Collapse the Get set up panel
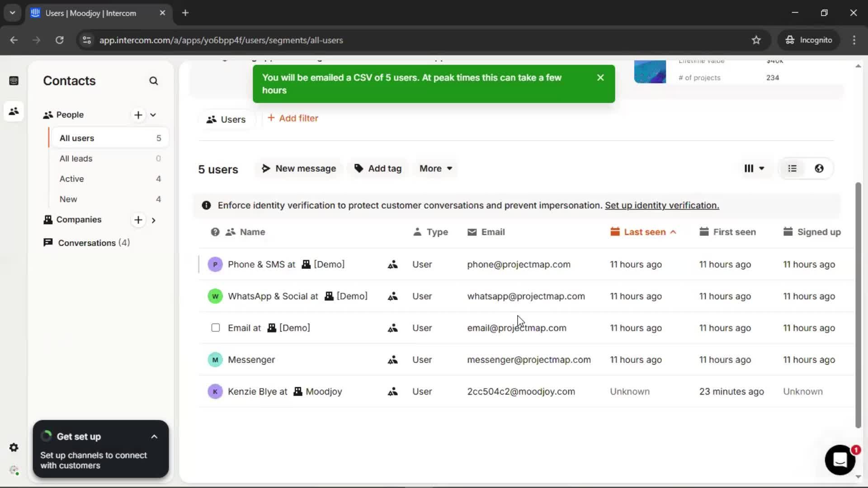Image resolution: width=868 pixels, height=488 pixels. click(154, 436)
